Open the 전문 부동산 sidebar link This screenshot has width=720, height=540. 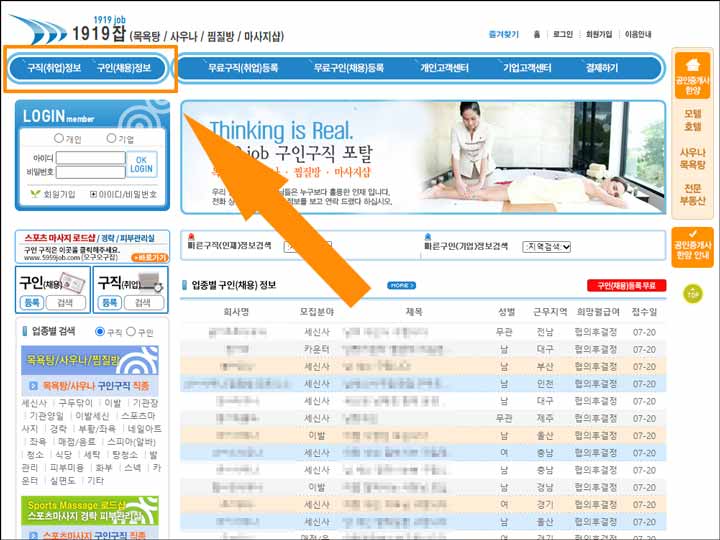pyautogui.click(x=692, y=194)
